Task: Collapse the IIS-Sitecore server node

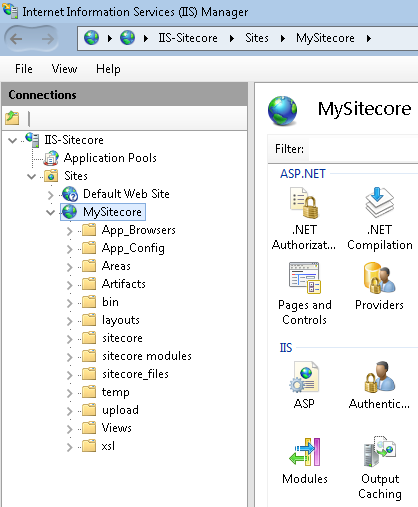Action: coord(13,140)
